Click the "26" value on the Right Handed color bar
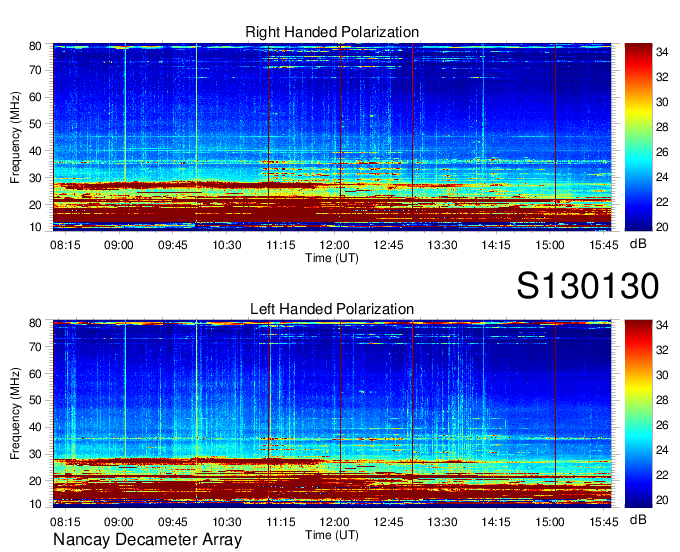Viewport: 680px width, 552px height. point(662,152)
